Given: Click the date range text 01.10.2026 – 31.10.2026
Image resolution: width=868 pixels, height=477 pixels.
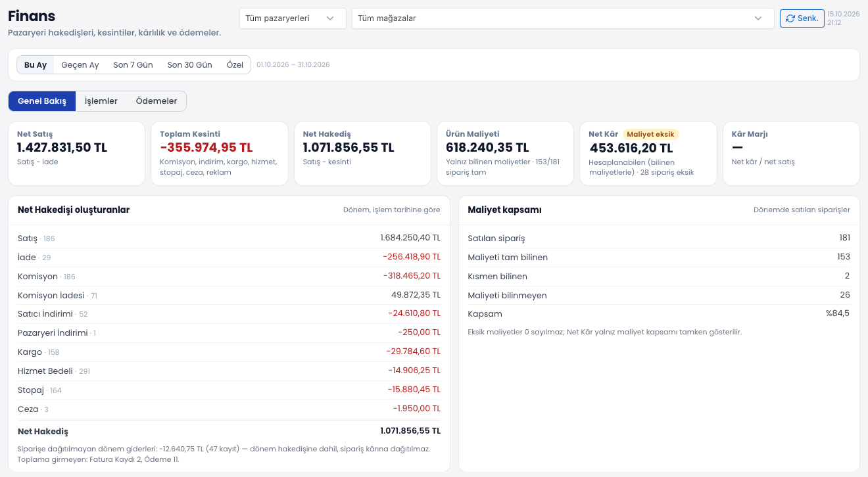Looking at the screenshot, I should pyautogui.click(x=293, y=65).
